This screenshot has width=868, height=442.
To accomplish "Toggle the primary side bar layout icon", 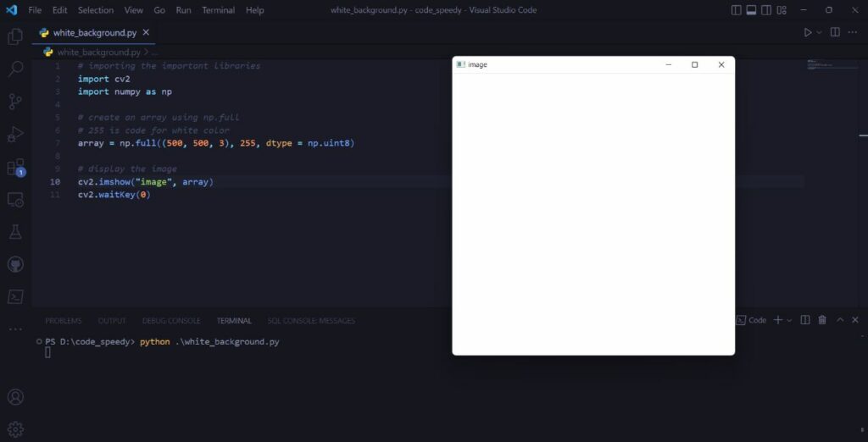I will (737, 10).
